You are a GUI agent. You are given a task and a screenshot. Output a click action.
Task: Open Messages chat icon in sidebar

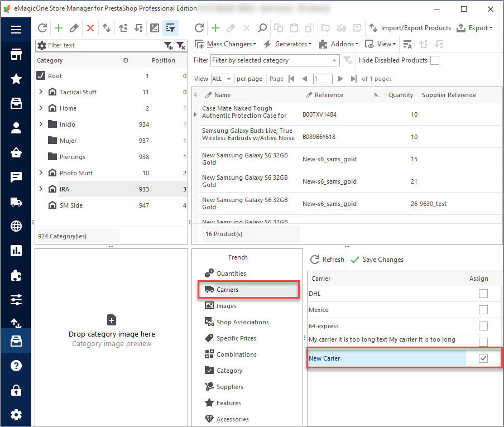[x=16, y=177]
